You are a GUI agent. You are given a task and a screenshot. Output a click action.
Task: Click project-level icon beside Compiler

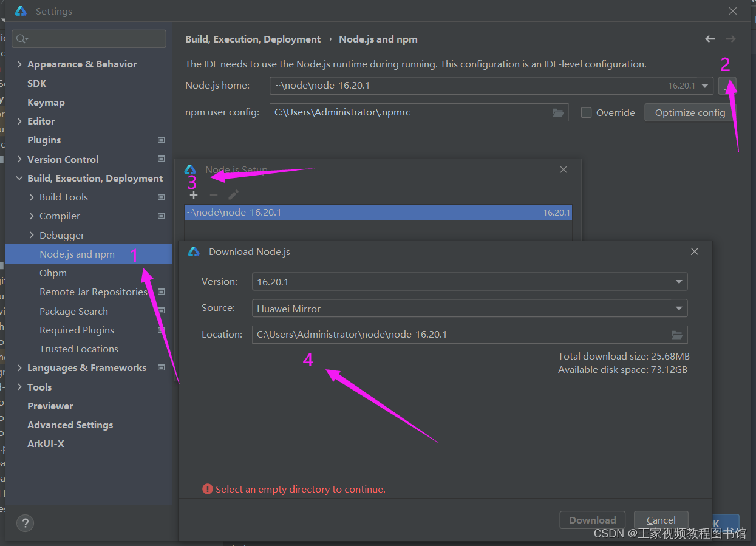pos(161,216)
